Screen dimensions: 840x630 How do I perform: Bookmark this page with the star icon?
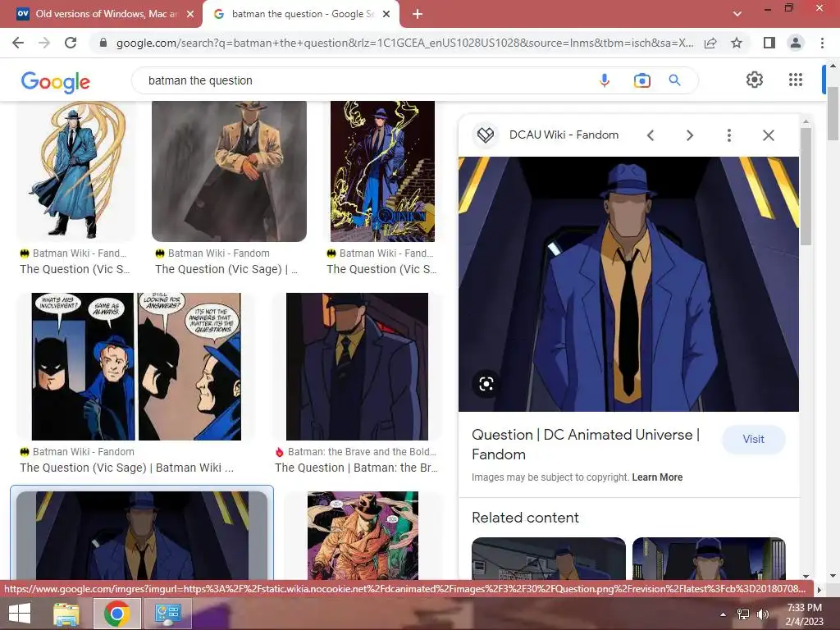(737, 43)
